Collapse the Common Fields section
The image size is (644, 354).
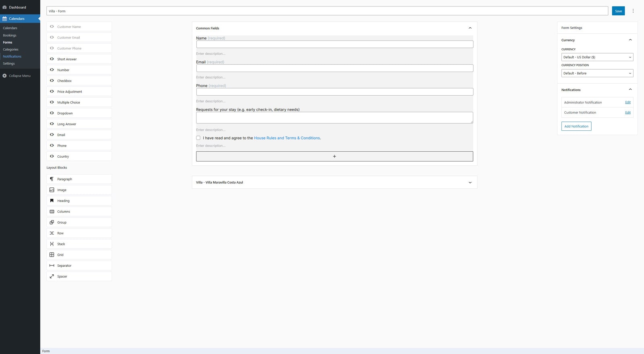pos(470,28)
